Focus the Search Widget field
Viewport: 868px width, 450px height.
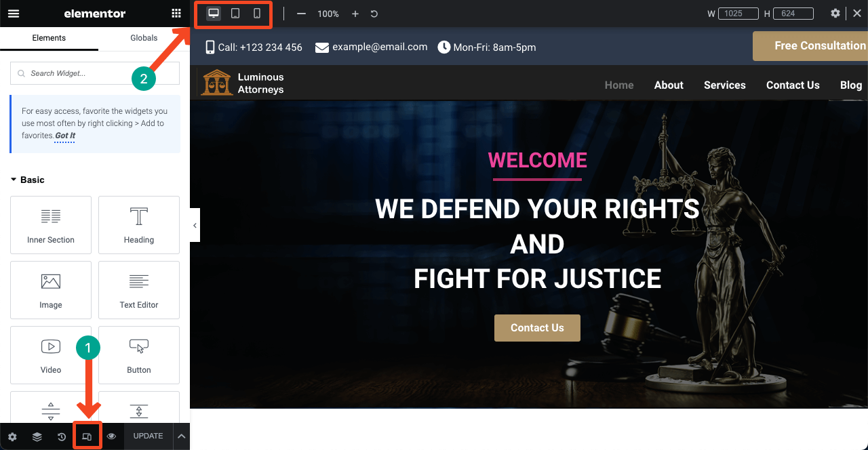(x=95, y=73)
